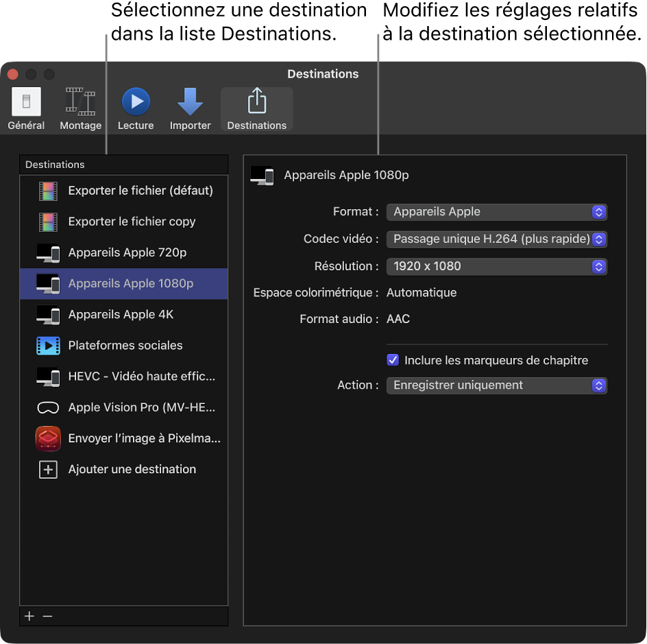Select Appareils Apple 720p destination

(x=124, y=252)
